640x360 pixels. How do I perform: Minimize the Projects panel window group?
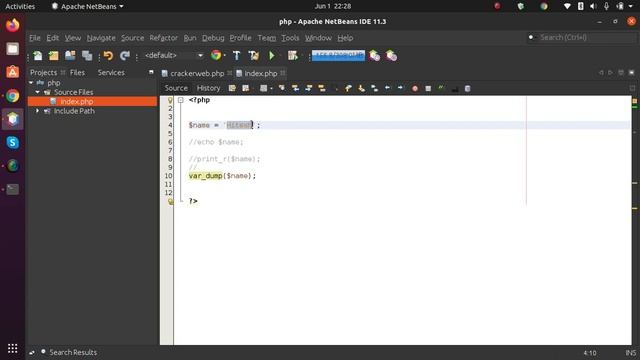(151, 72)
